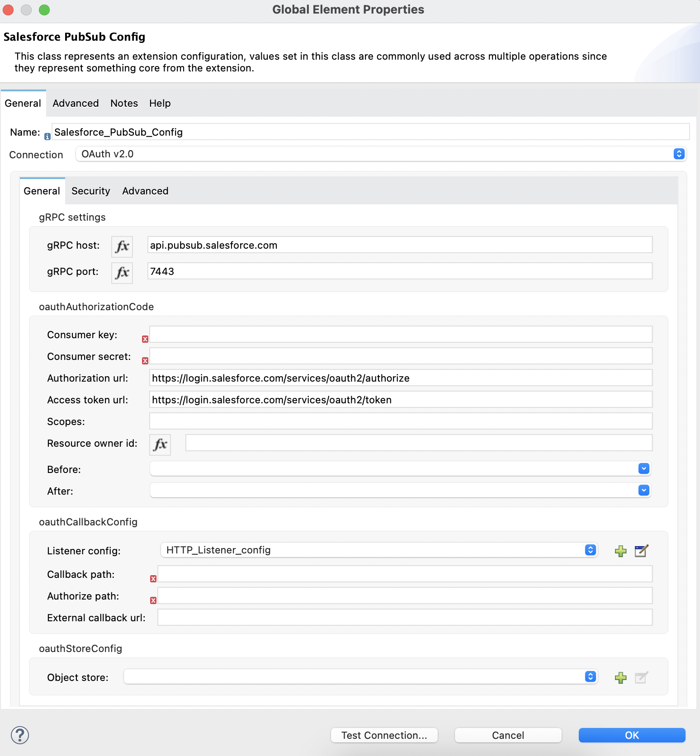
Task: Open the Listener config dropdown
Action: pos(379,550)
